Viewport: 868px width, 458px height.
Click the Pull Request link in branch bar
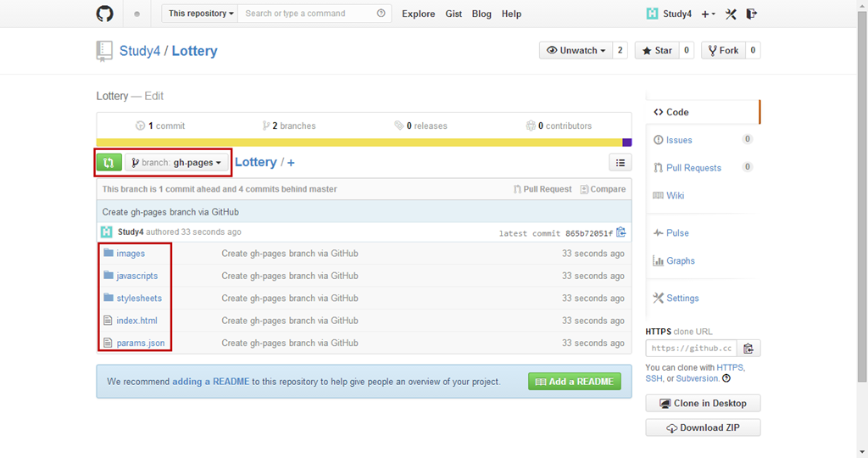tap(542, 189)
